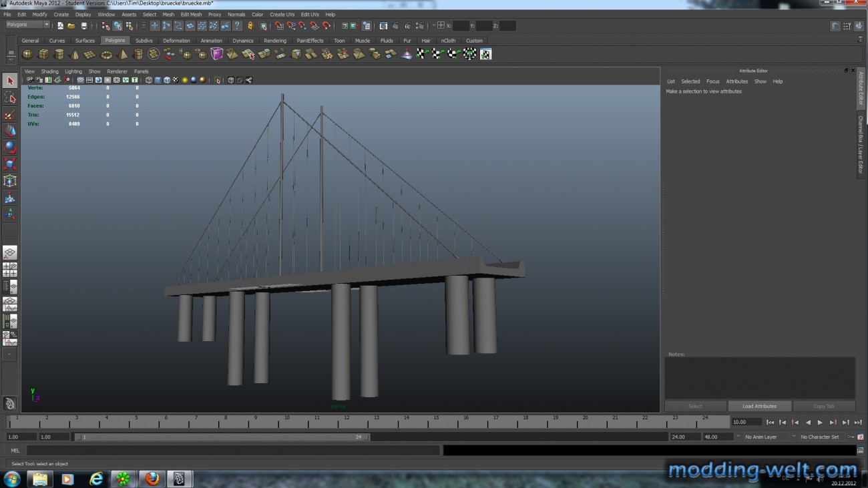Open viewport Shading menu
Screen dimensions: 868x488
(50, 71)
